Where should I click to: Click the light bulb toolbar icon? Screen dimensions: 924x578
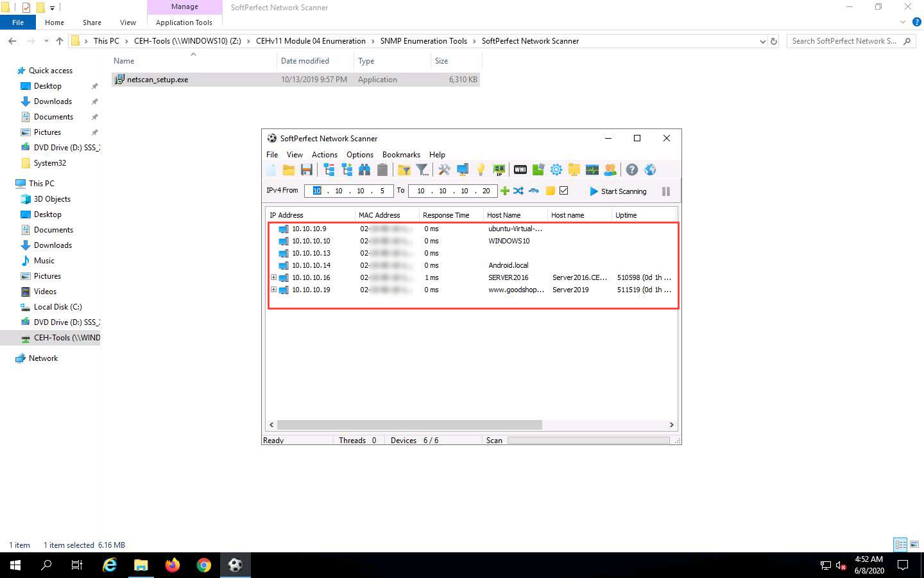(481, 170)
